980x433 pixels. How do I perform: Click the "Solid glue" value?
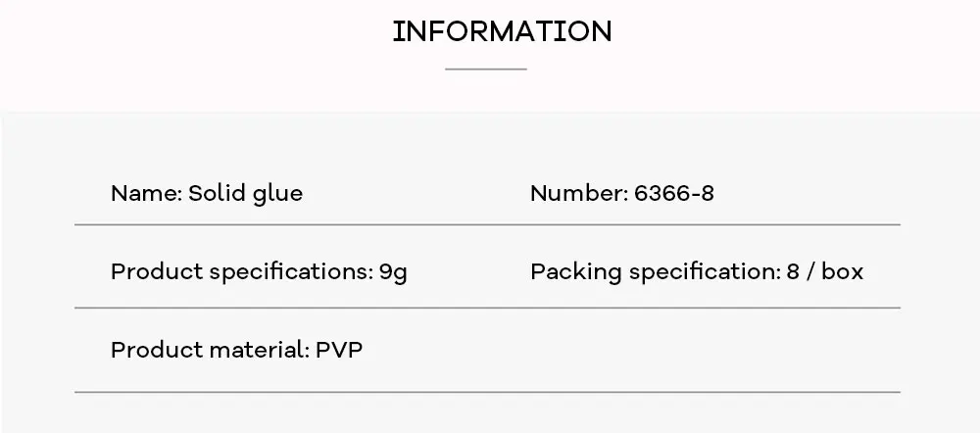(246, 194)
